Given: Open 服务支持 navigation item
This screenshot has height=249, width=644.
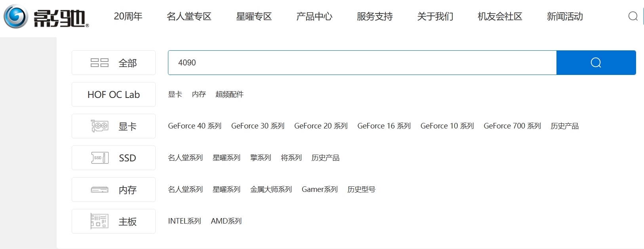Looking at the screenshot, I should coord(375,16).
